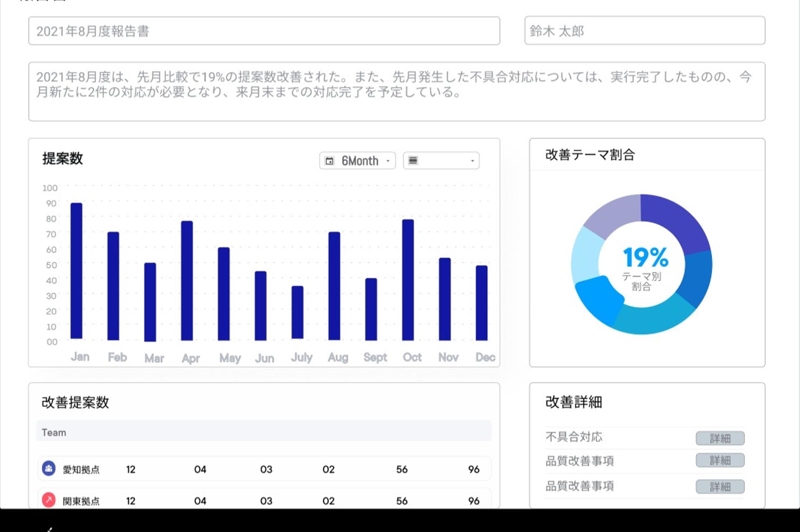
Task: Select the January bar in chart
Action: tap(76, 270)
